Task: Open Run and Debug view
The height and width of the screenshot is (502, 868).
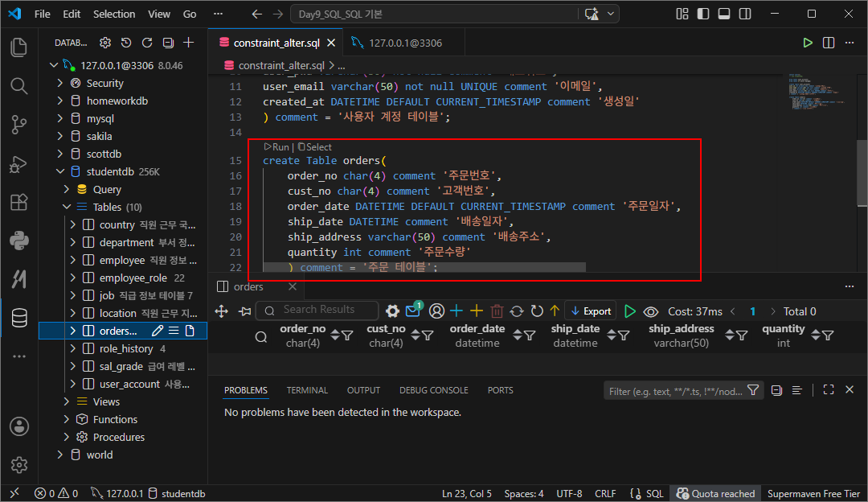Action: pos(18,164)
